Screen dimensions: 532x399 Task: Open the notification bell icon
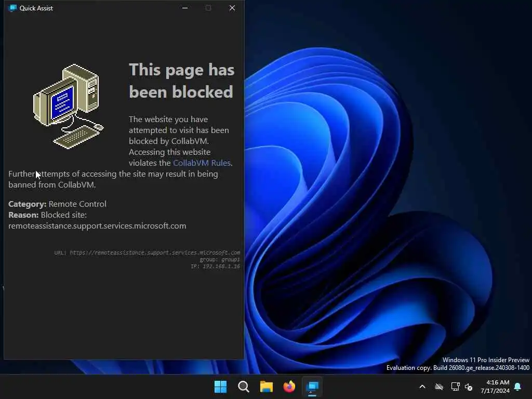(518, 387)
